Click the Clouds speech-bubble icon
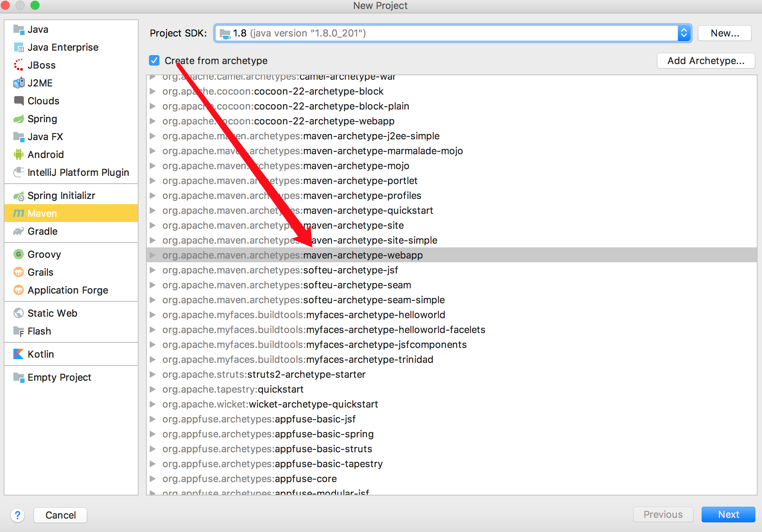Viewport: 762px width, 532px height. 19,101
